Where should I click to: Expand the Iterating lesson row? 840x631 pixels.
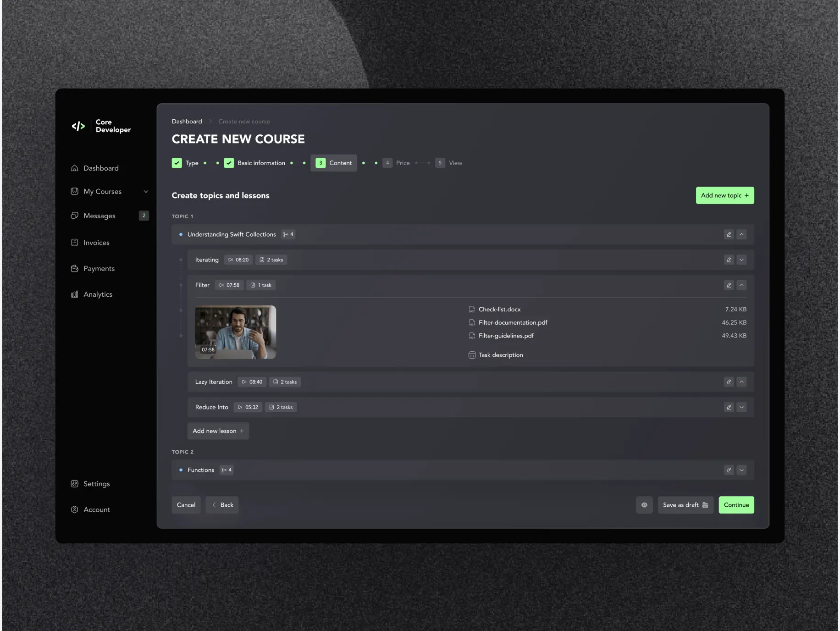click(x=741, y=260)
